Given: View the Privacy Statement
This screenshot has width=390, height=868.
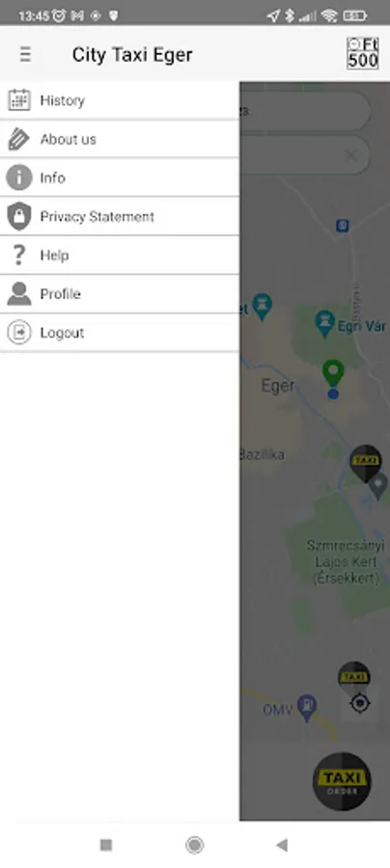Looking at the screenshot, I should (x=120, y=216).
